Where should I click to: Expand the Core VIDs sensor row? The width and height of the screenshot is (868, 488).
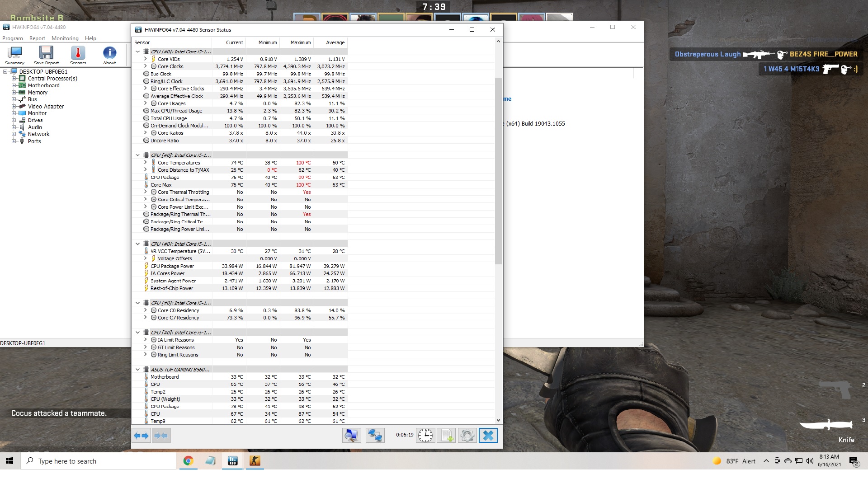click(x=145, y=59)
